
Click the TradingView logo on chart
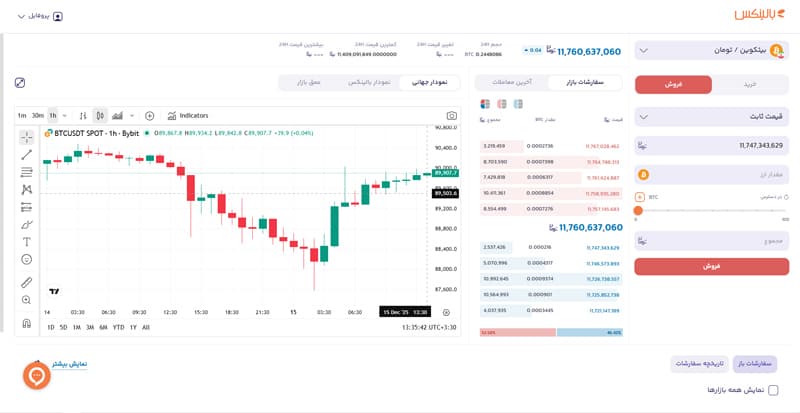pyautogui.click(x=54, y=291)
